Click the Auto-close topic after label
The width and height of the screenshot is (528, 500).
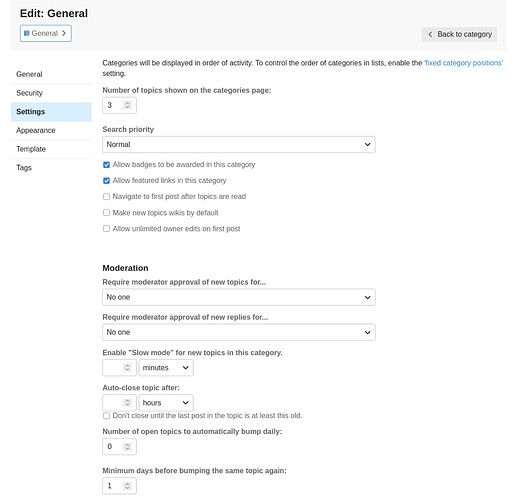click(x=141, y=388)
